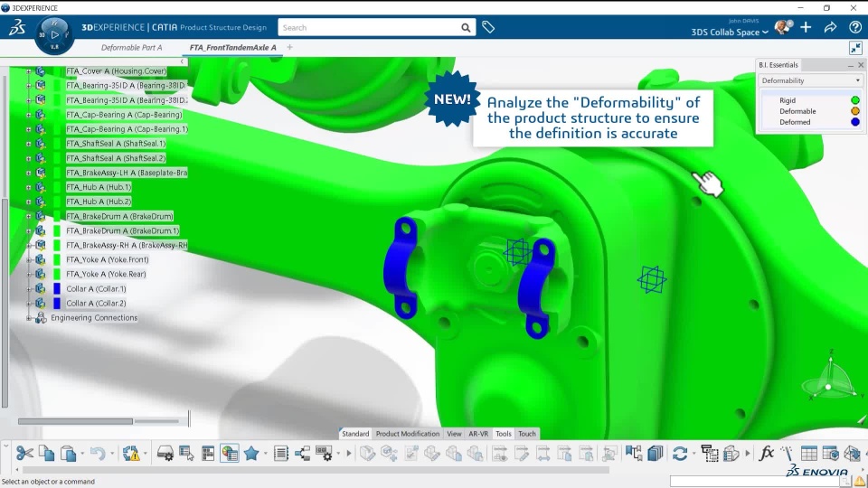Click the window with cursor selection icon
This screenshot has width=868, height=488.
(186, 454)
